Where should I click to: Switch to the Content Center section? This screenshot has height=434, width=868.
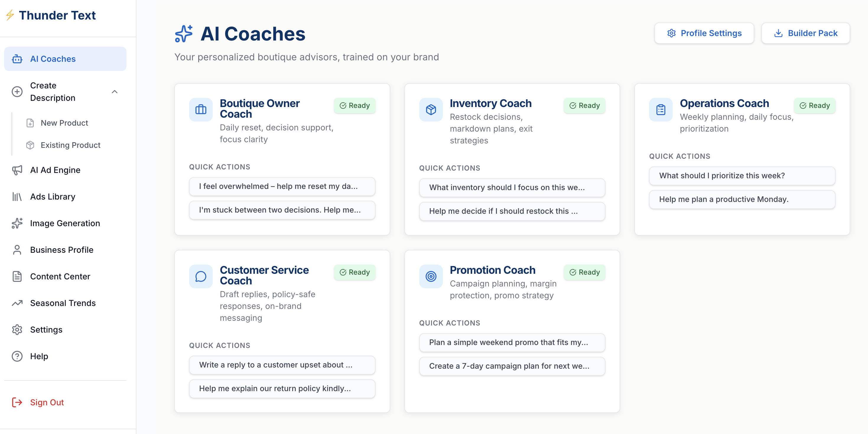click(x=60, y=276)
